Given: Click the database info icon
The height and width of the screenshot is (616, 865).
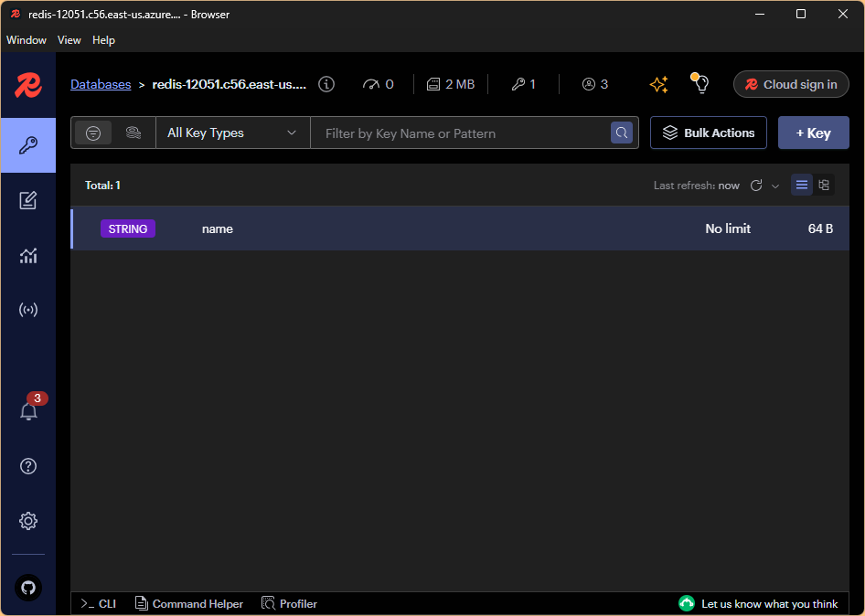Looking at the screenshot, I should pyautogui.click(x=326, y=84).
